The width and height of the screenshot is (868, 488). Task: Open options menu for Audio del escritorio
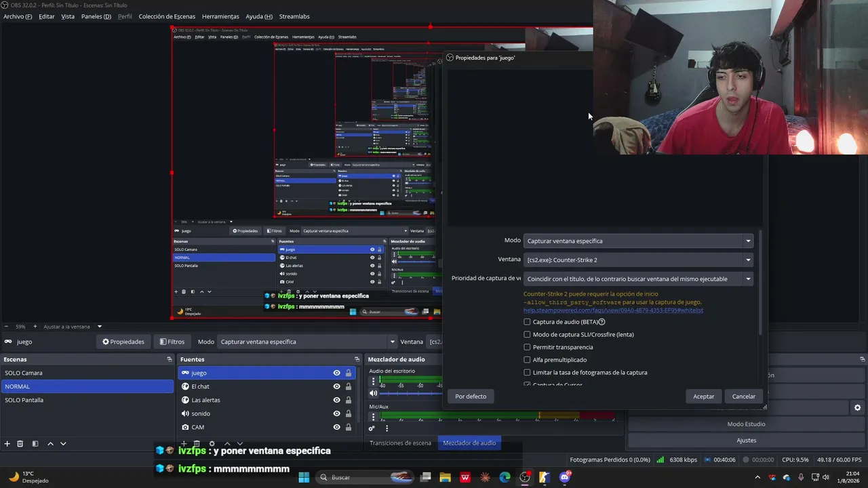coord(373,382)
